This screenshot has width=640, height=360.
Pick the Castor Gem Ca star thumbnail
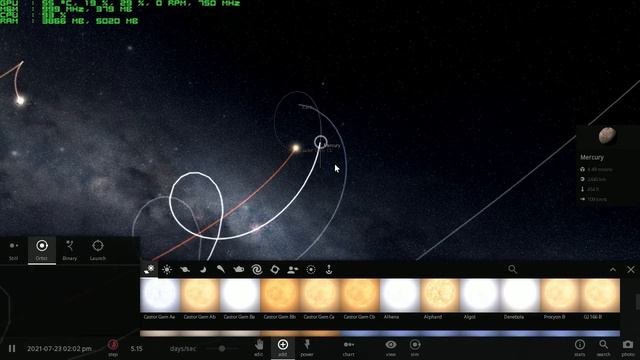click(x=320, y=296)
